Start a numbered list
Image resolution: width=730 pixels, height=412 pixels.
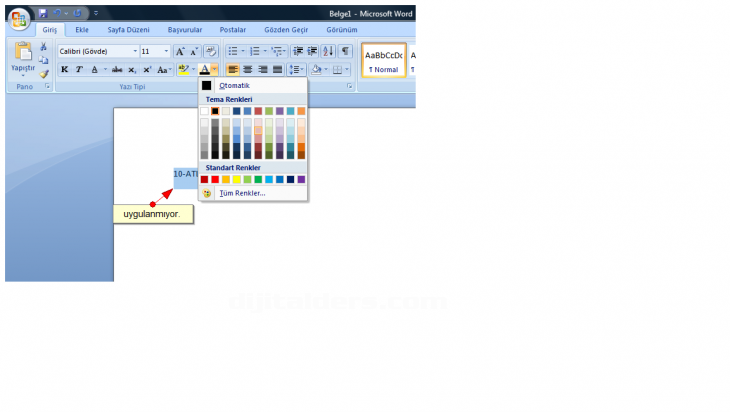[257, 51]
